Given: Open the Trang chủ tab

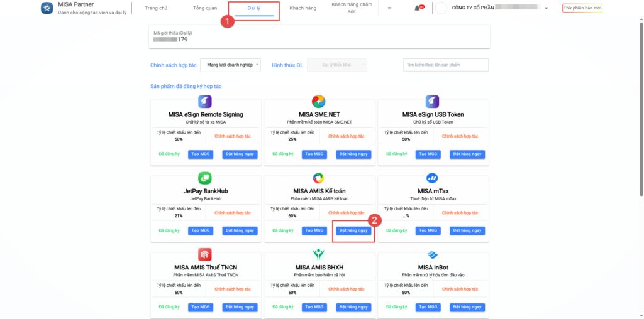Looking at the screenshot, I should click(x=157, y=8).
